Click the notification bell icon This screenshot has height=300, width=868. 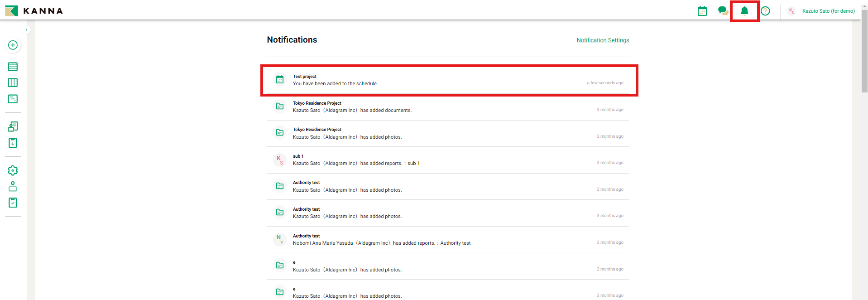[744, 11]
